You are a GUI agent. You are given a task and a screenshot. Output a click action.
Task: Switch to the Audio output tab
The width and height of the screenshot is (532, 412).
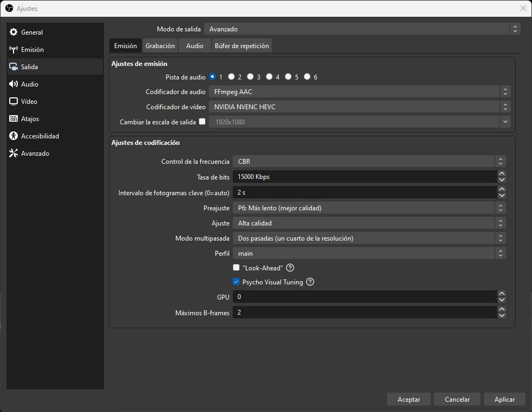tap(195, 46)
